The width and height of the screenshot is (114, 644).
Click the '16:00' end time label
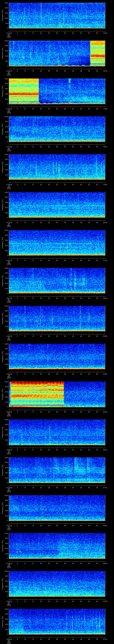[105, 71]
